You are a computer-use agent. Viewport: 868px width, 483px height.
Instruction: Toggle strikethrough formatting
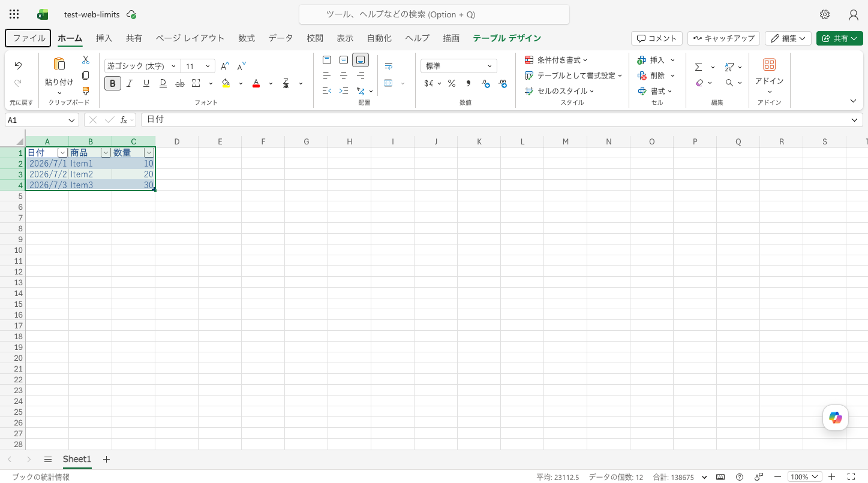coord(179,83)
